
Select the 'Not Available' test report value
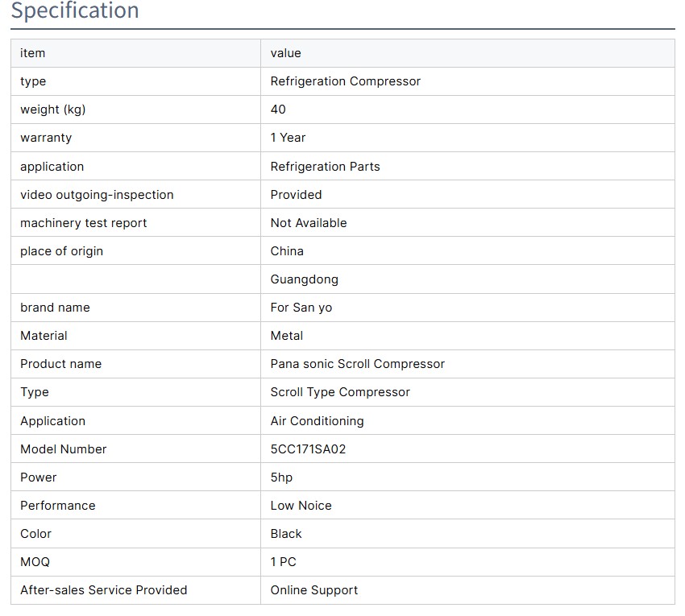point(308,223)
